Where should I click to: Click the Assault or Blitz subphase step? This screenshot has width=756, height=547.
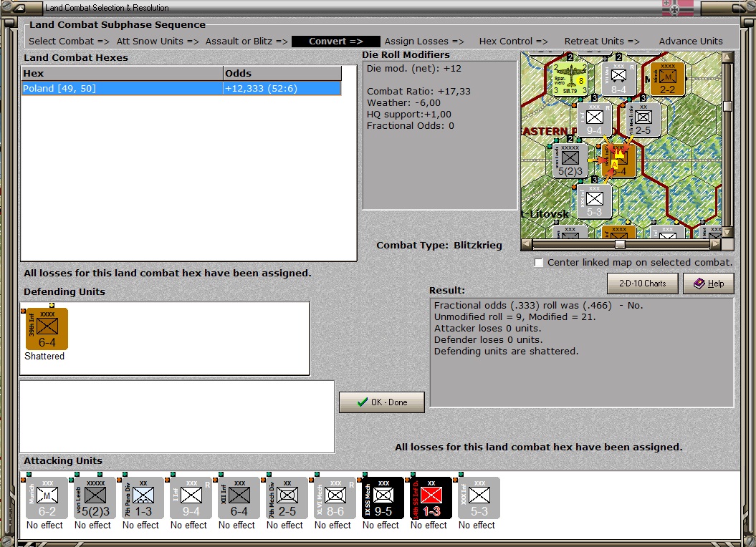point(247,42)
